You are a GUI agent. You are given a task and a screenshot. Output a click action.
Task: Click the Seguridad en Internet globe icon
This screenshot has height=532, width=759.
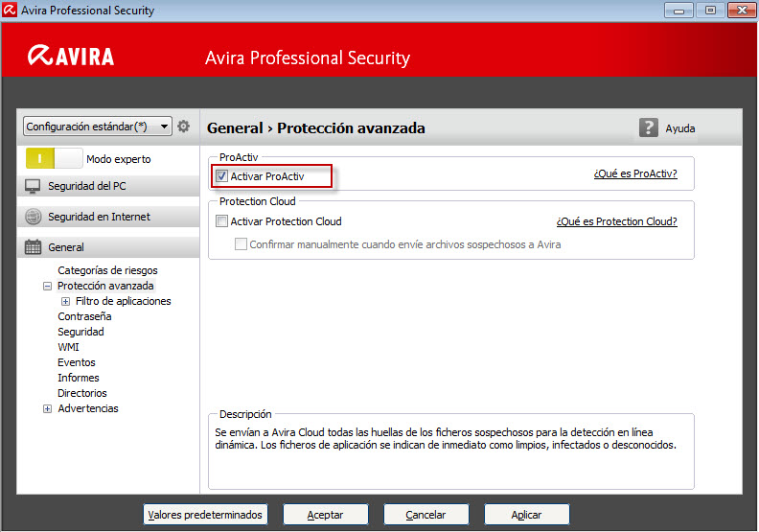click(33, 217)
